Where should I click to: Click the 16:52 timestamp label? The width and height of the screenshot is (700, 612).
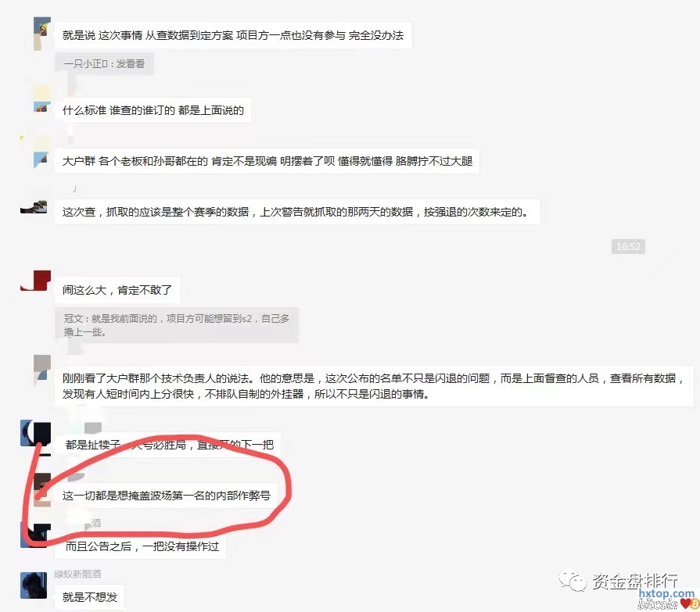(x=628, y=246)
